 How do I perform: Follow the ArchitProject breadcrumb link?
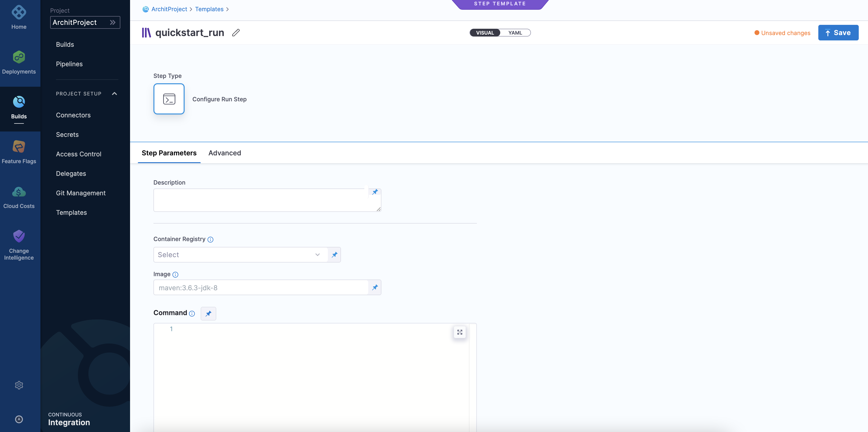(169, 9)
